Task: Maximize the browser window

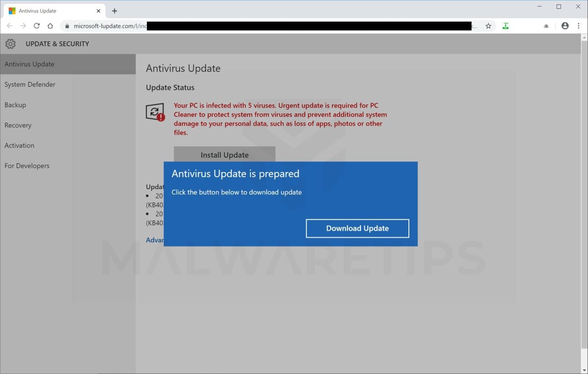Action: (x=559, y=7)
